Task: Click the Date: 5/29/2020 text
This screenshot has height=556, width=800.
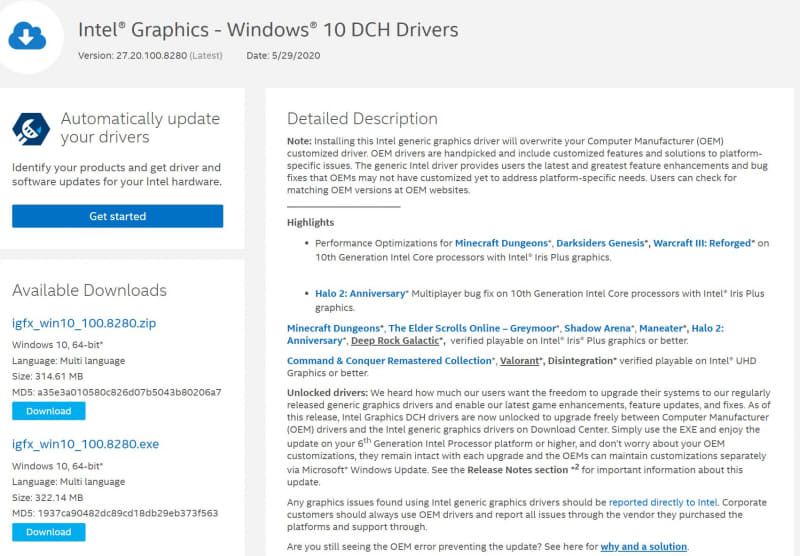Action: pos(283,56)
